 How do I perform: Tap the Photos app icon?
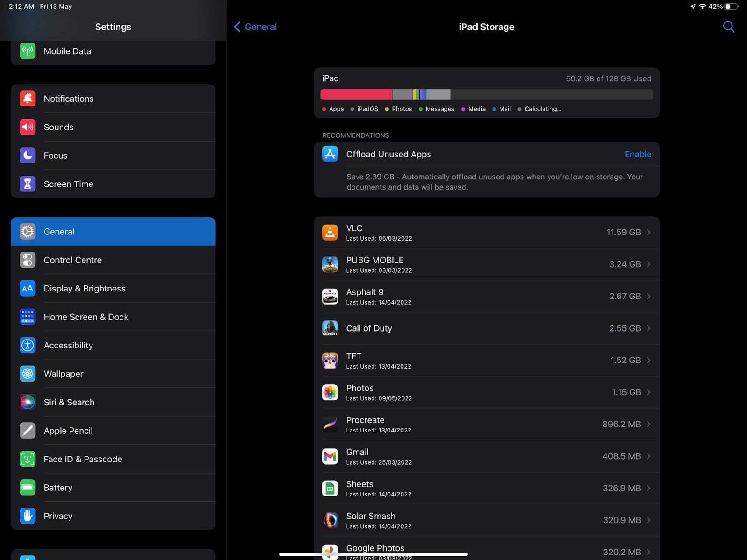click(x=330, y=392)
